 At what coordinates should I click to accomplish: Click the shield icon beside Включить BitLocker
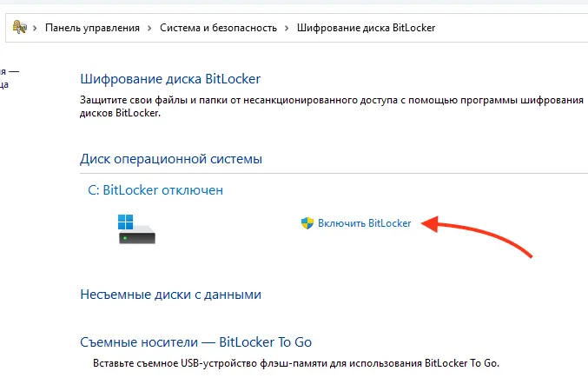tap(307, 223)
